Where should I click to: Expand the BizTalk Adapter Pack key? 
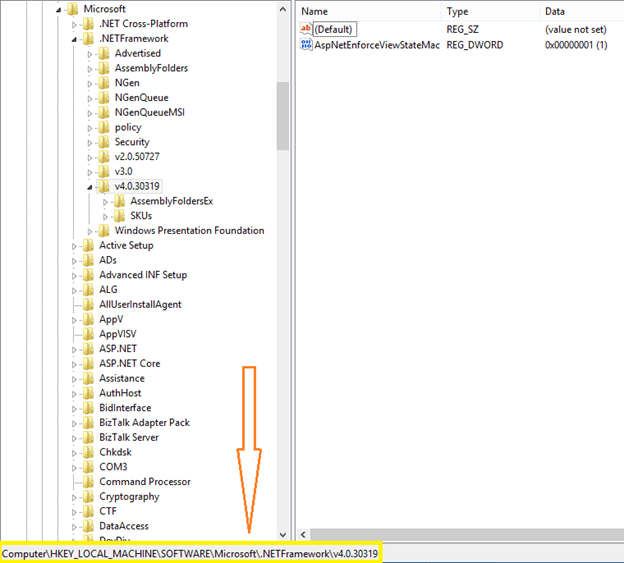74,423
